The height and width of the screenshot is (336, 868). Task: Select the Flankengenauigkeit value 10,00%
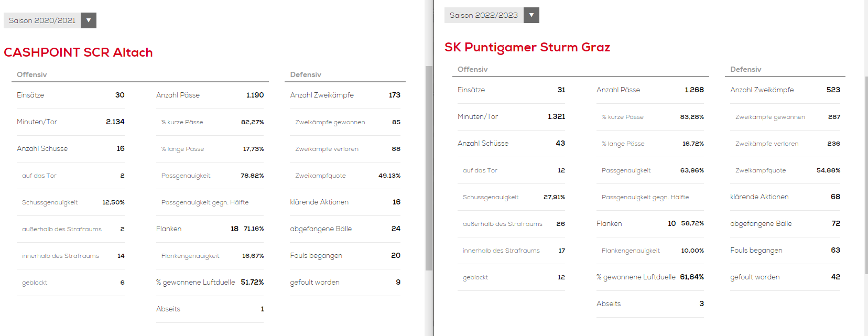click(693, 251)
